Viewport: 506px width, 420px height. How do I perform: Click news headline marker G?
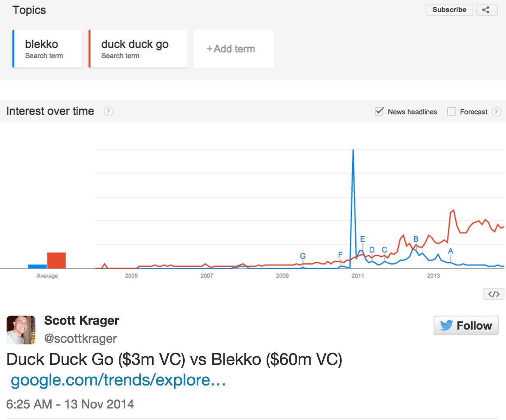303,256
